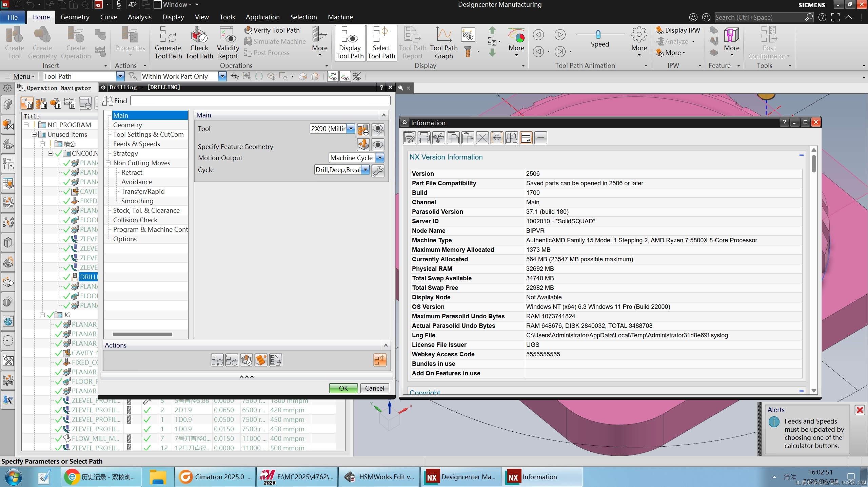The width and height of the screenshot is (868, 487).
Task: Select Collision Check in dialog tree
Action: tap(135, 220)
